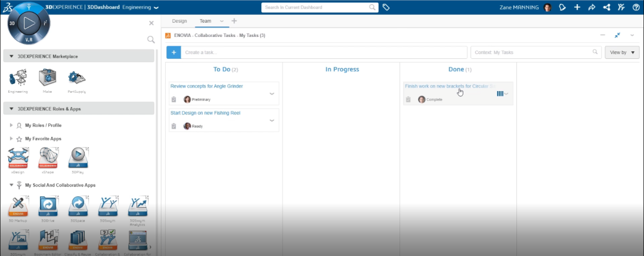Click restore-size arrows on ENOVIA widget
This screenshot has width=644, height=256.
617,35
